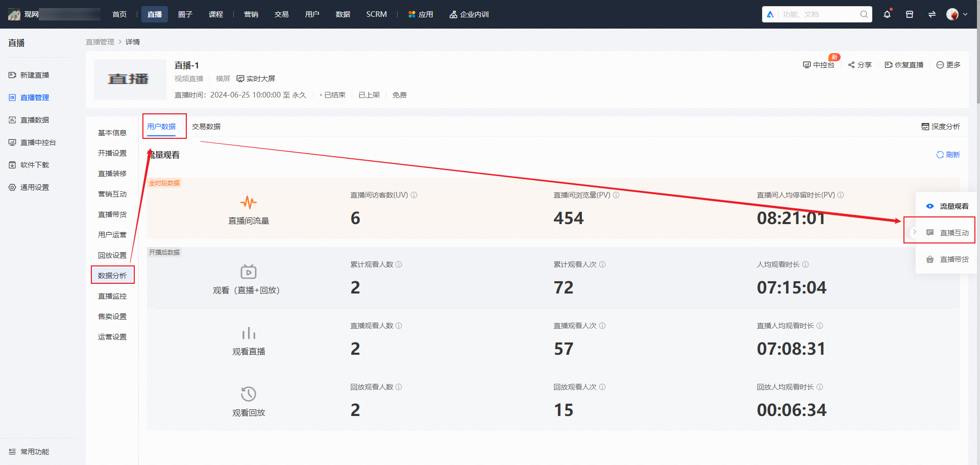This screenshot has width=980, height=465.
Task: Click the 直播管理 breadcrumb link
Action: (100, 42)
